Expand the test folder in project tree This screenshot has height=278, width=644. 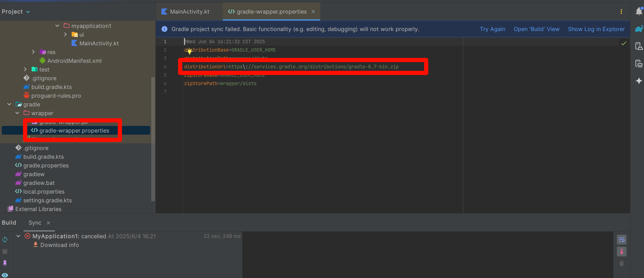(x=25, y=69)
